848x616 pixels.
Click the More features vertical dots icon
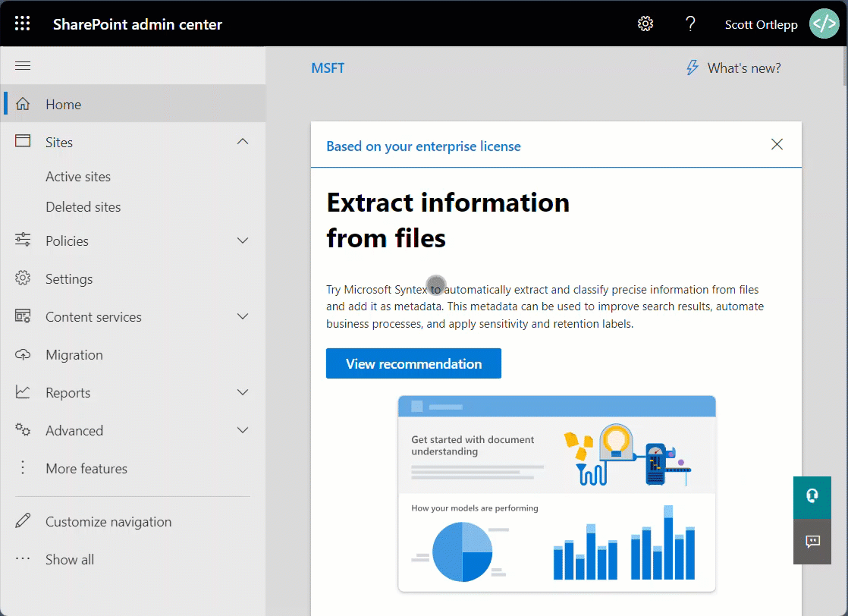(x=23, y=468)
